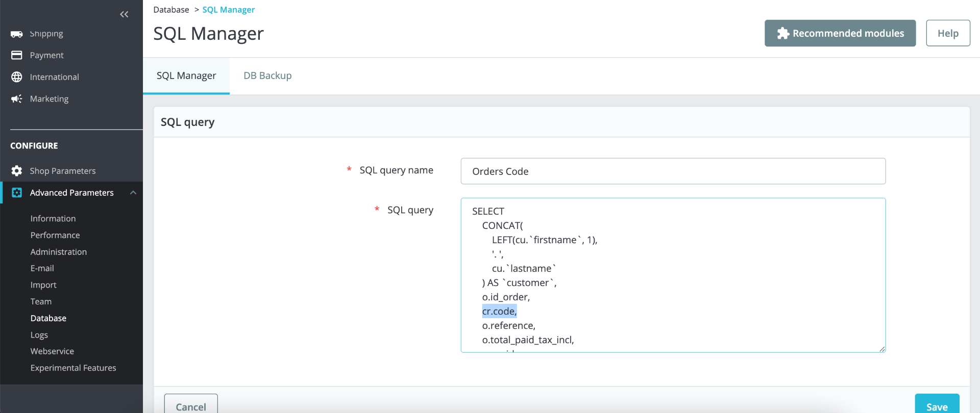Click the Shop Parameters gear icon
Screen dimensions: 980x413
(x=17, y=171)
